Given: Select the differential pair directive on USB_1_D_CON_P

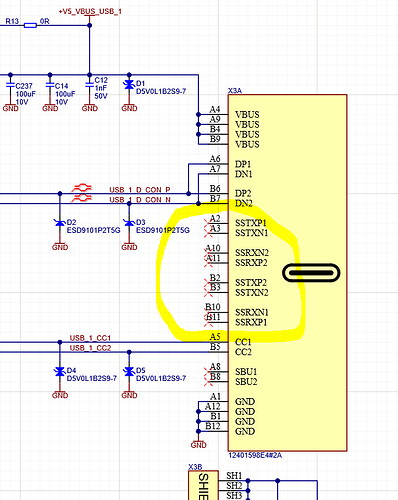Looking at the screenshot, I should tap(82, 188).
